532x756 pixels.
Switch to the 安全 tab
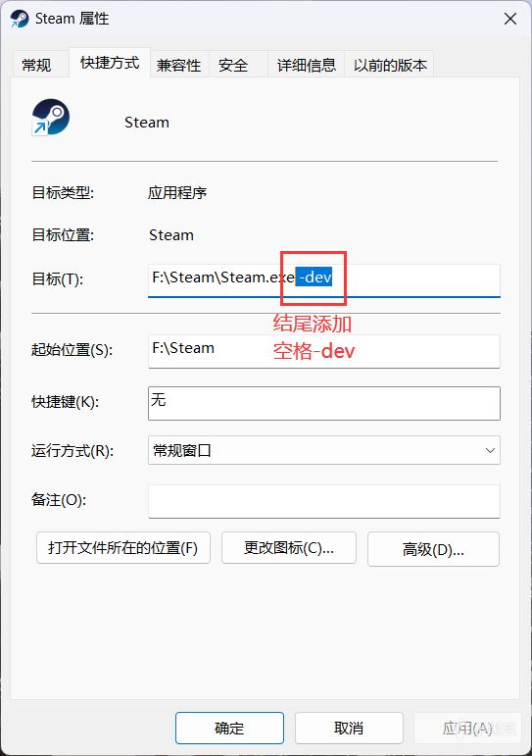click(x=233, y=65)
